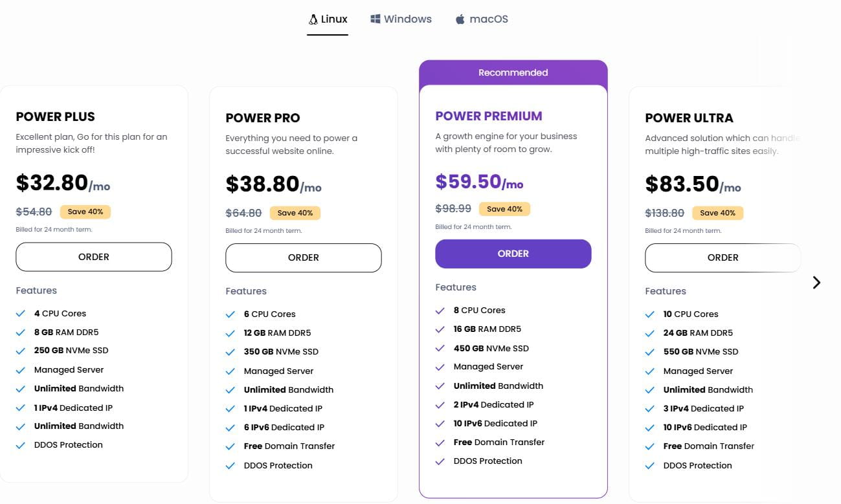Screen dimensions: 841x504
Task: Switch to the macOS tab
Action: pyautogui.click(x=481, y=19)
